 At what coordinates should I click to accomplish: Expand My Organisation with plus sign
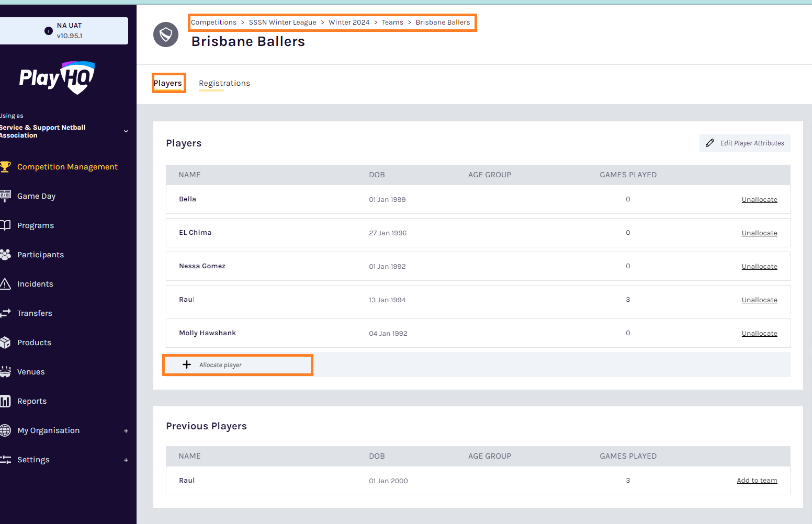point(126,430)
